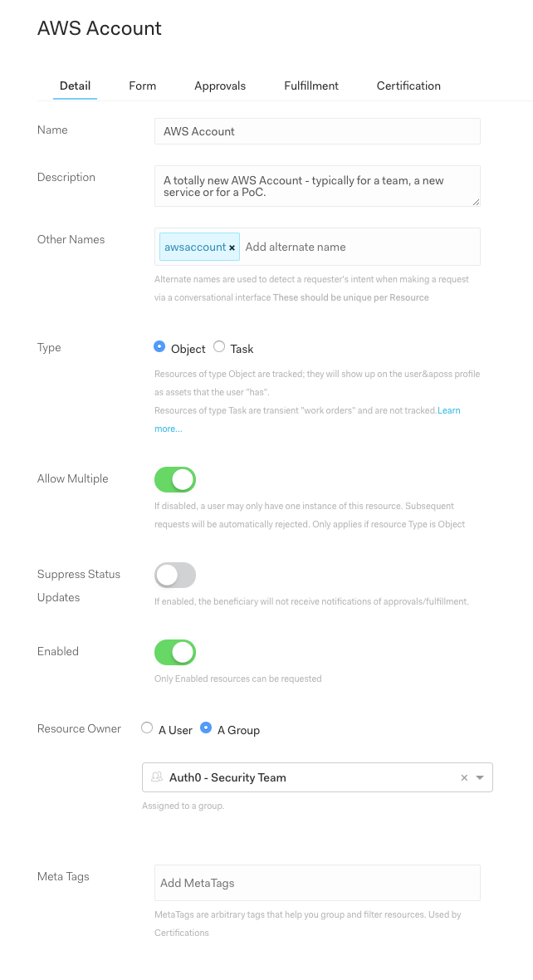This screenshot has height=980, width=533.
Task: Select the Task radio button
Action: (218, 348)
